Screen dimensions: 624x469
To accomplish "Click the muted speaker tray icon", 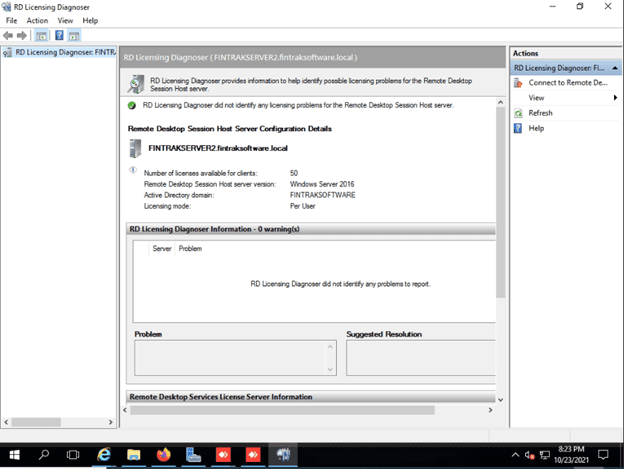I will point(530,455).
